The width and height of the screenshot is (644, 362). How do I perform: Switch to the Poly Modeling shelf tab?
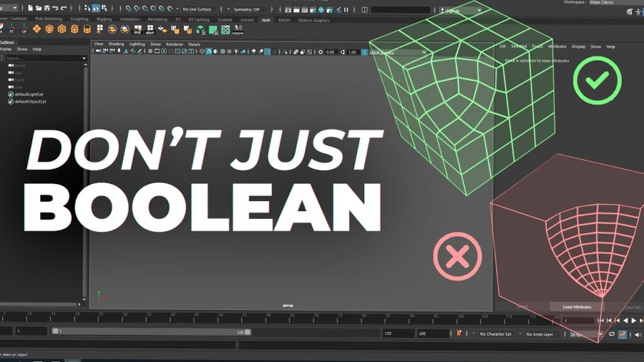(x=48, y=19)
